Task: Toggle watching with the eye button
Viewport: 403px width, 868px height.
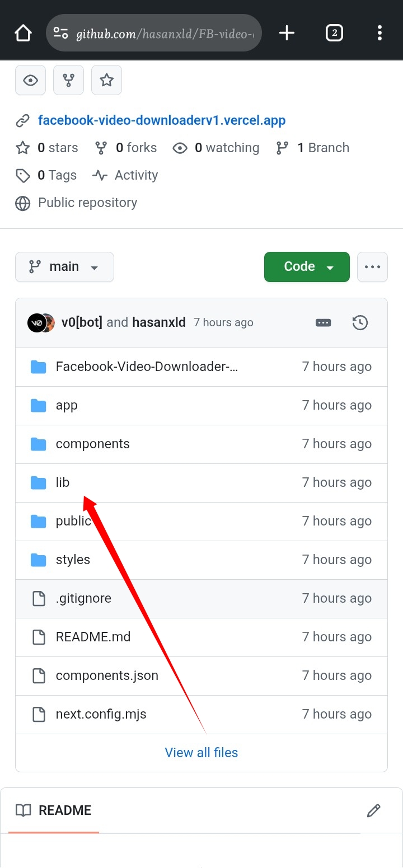Action: click(x=30, y=81)
